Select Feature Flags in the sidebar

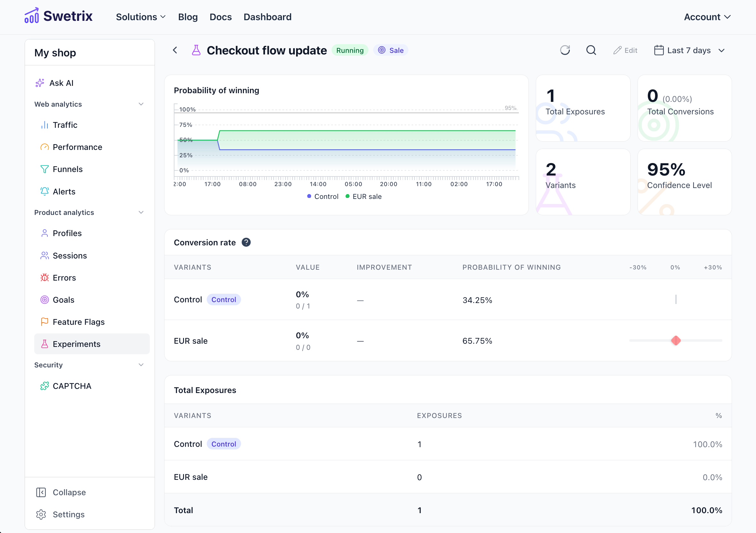click(x=78, y=322)
